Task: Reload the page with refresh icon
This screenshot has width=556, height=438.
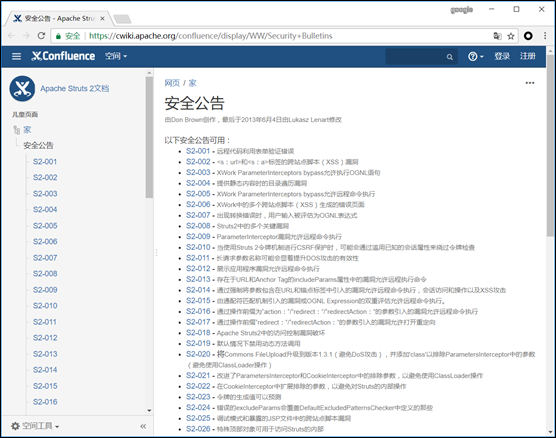Action: [41, 36]
